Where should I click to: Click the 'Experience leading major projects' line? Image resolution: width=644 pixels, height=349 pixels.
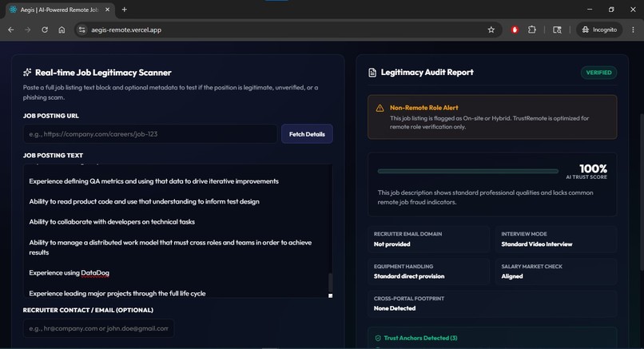(117, 293)
